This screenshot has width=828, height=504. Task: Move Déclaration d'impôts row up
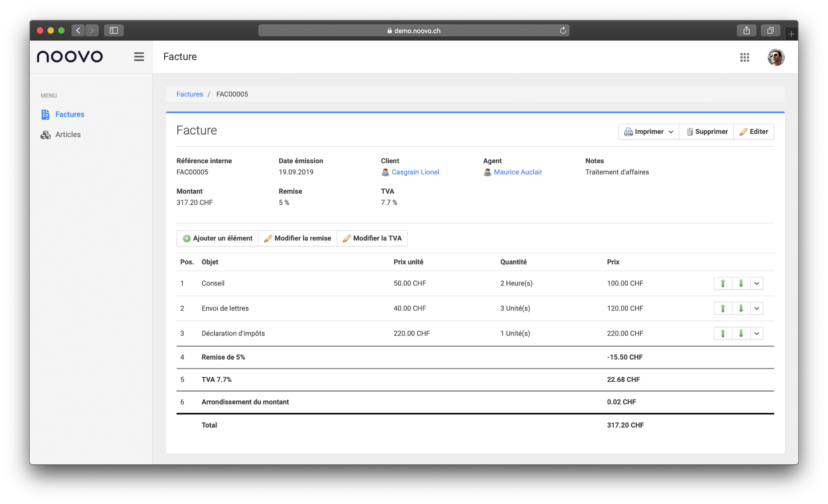coord(723,334)
